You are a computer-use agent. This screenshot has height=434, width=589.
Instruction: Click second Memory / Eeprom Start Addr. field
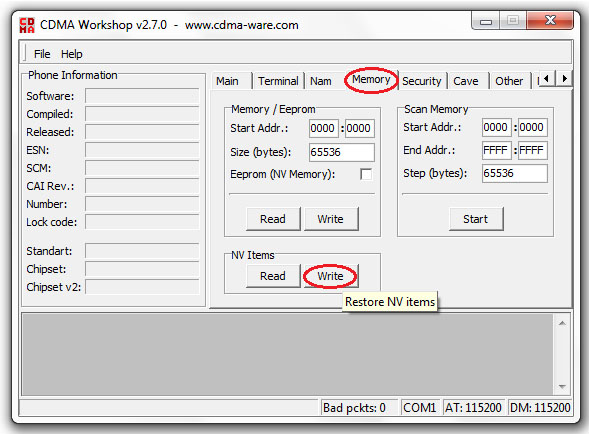click(359, 129)
